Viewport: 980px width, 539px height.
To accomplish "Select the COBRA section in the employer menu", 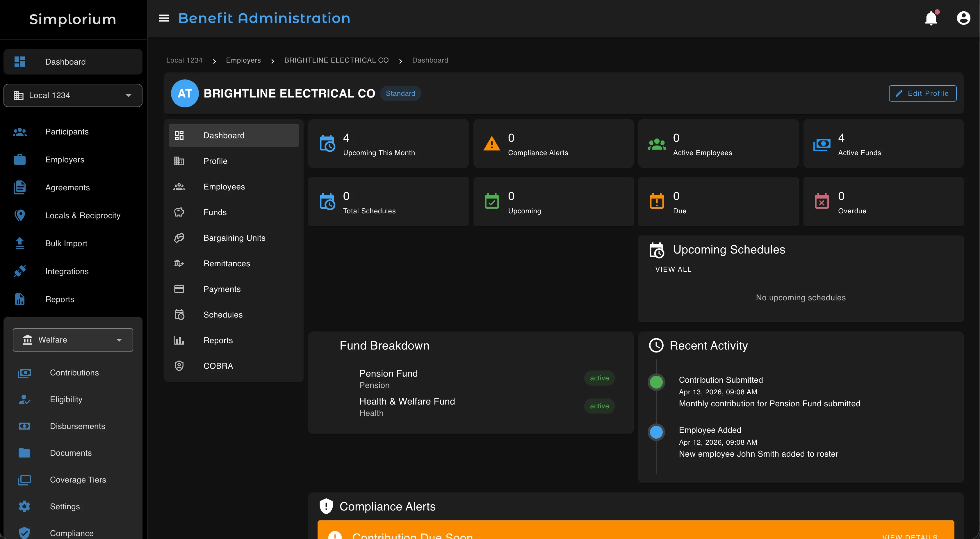I will (218, 366).
